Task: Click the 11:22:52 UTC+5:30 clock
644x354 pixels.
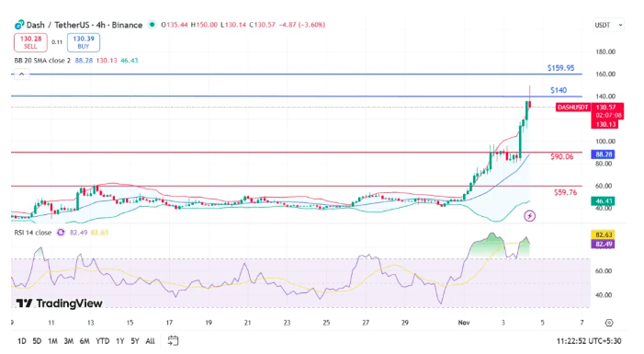Action: tap(589, 341)
